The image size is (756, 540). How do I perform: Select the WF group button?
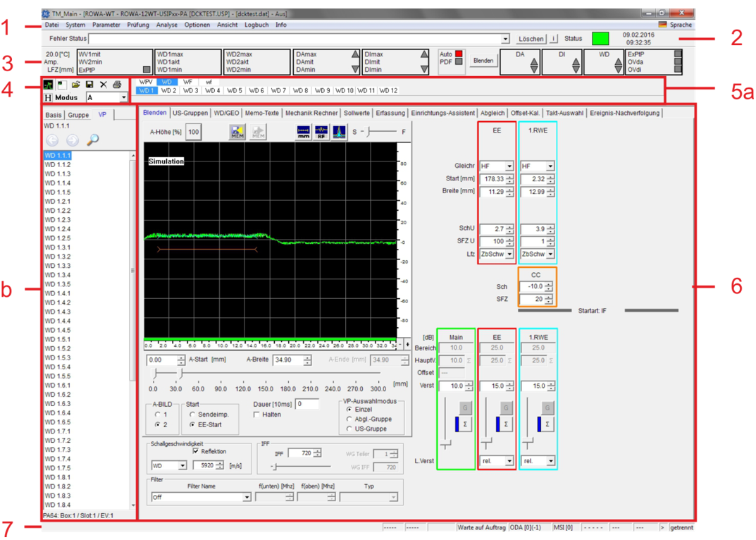point(187,82)
